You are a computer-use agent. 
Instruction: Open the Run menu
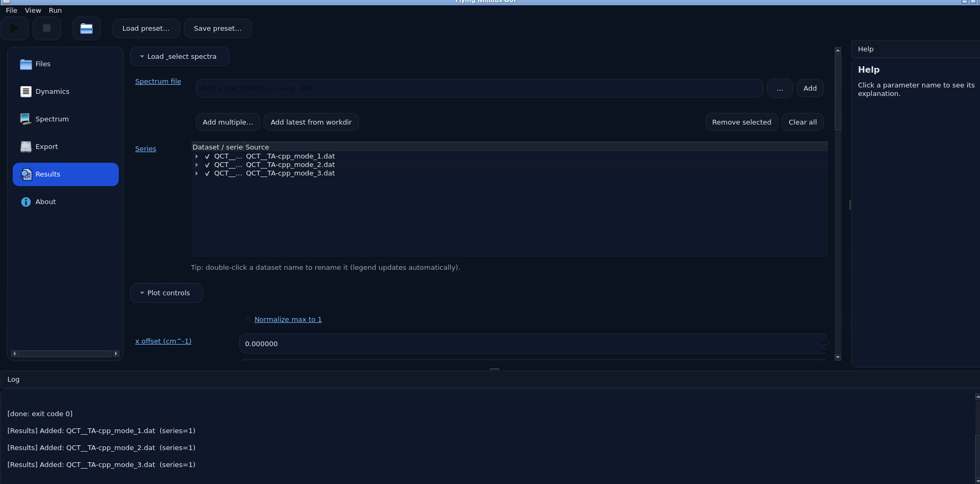point(55,11)
